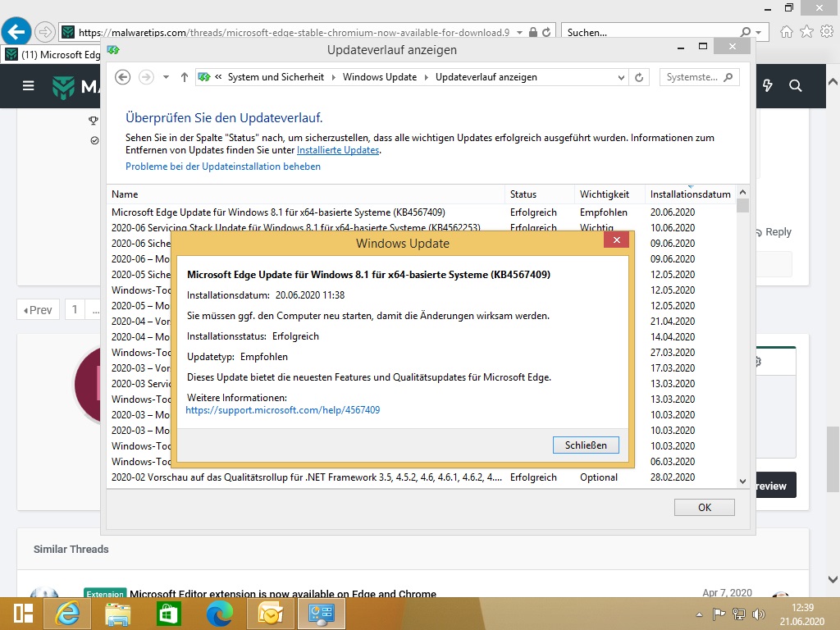Click the Prev pagination button
840x630 pixels.
38,309
